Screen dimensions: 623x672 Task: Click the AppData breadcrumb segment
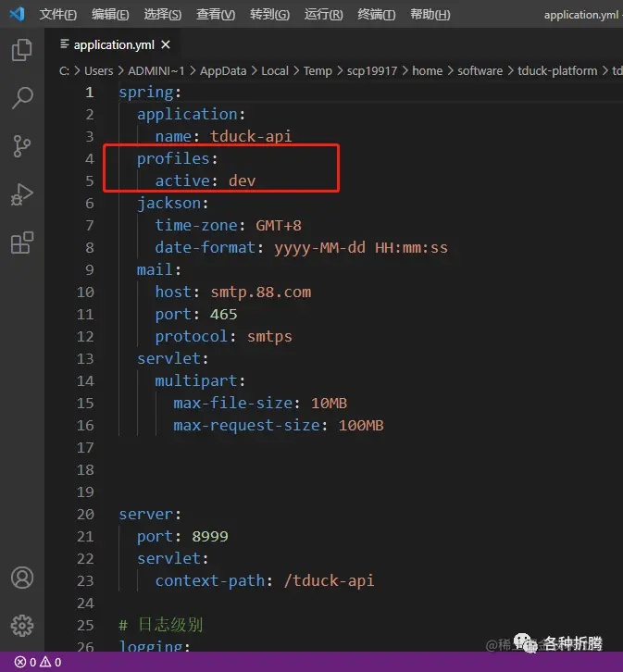(x=223, y=70)
